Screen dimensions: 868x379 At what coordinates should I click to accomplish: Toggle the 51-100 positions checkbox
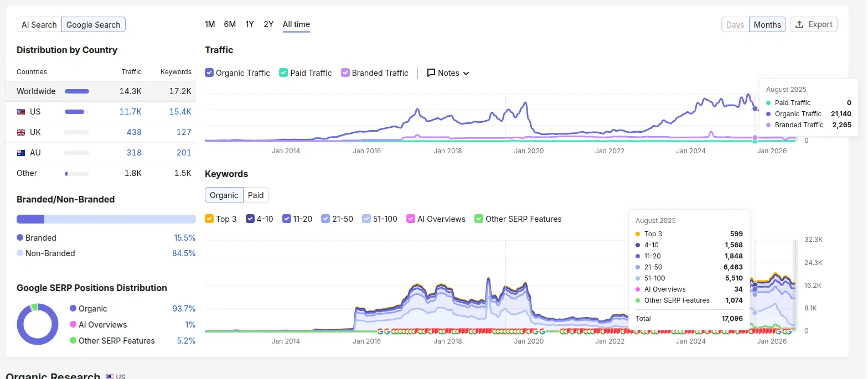coord(366,219)
